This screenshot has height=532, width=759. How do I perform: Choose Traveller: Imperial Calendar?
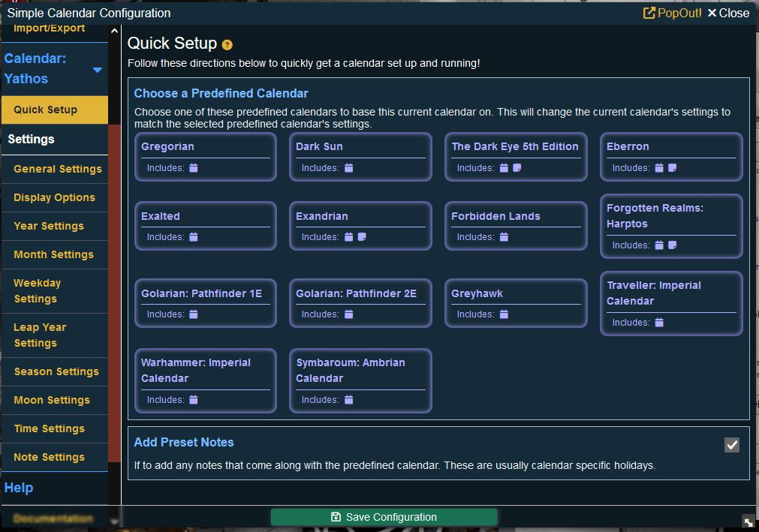671,303
